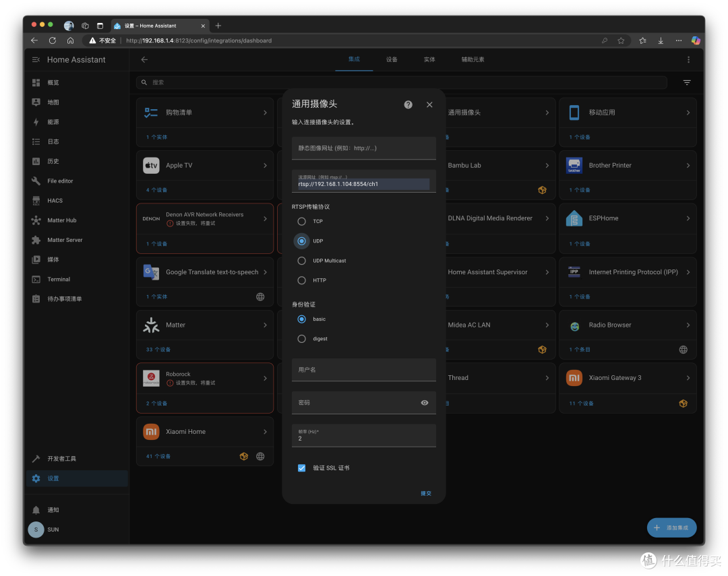Submit the camera form with 提交
This screenshot has height=576, width=728.
pyautogui.click(x=426, y=493)
